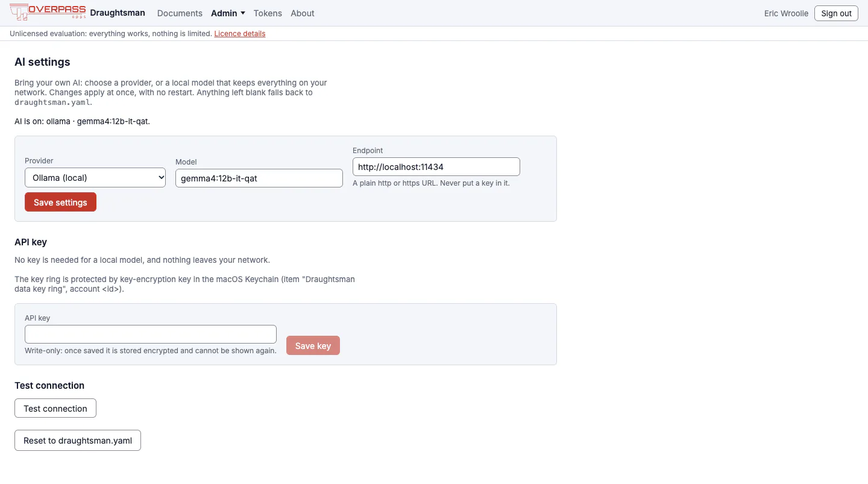Open the Provider dropdown
Viewport: 868px width, 484px height.
coord(95,178)
